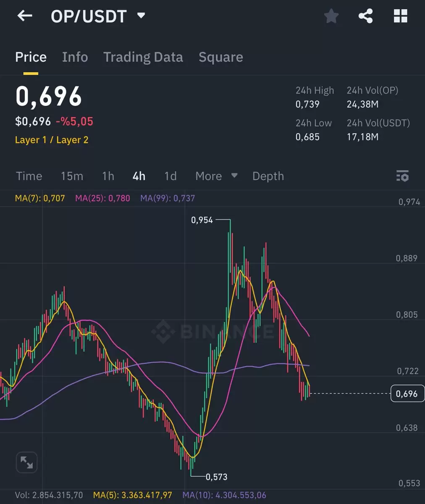Viewport: 425px width, 504px height.
Task: Tap the MA(25) pink indicator label
Action: pyautogui.click(x=102, y=198)
